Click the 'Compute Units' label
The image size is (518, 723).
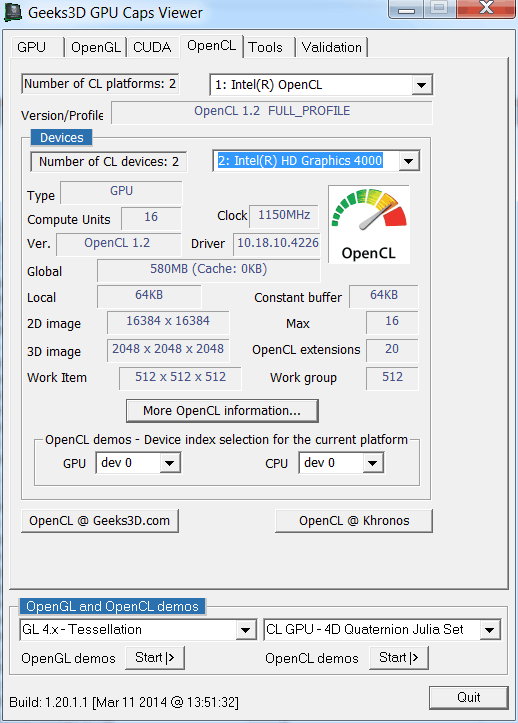click(x=69, y=219)
